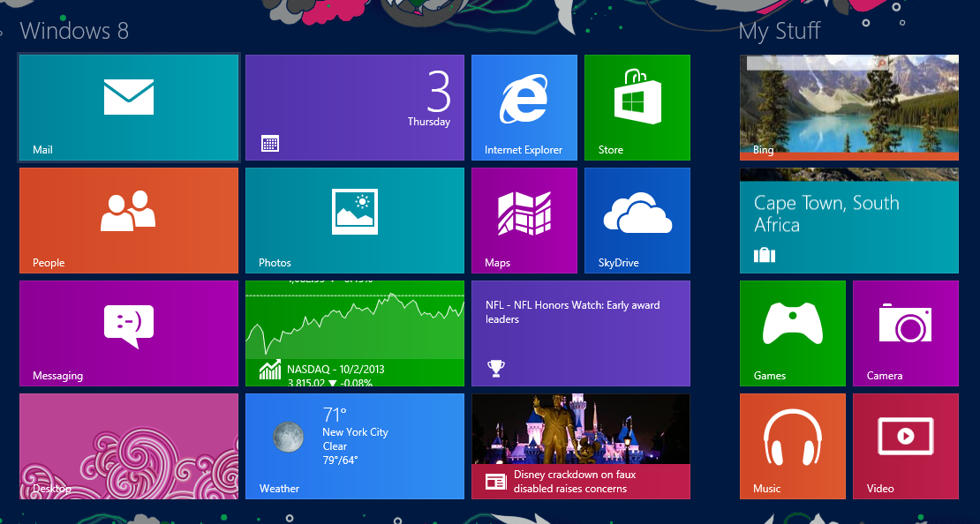Click the small calendar icon on Calendar tile
This screenshot has height=524, width=980.
pyautogui.click(x=270, y=144)
